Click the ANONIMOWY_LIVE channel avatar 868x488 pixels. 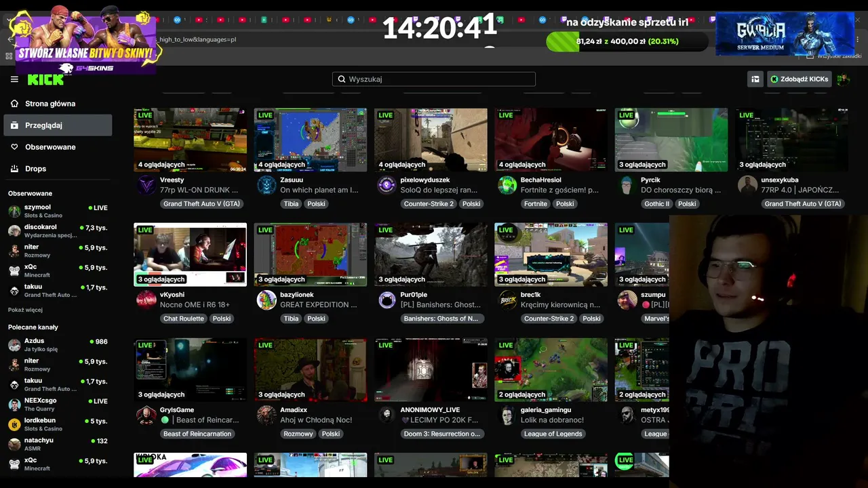[387, 415]
